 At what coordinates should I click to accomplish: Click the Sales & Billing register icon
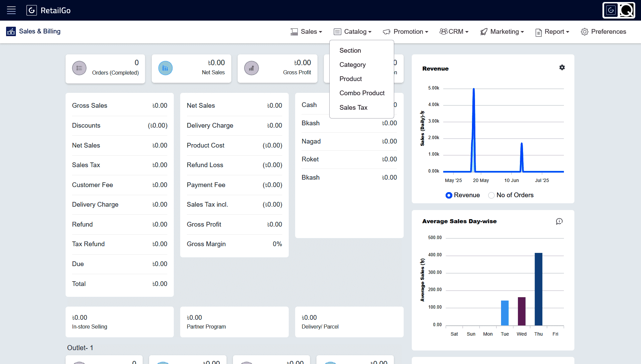click(11, 31)
